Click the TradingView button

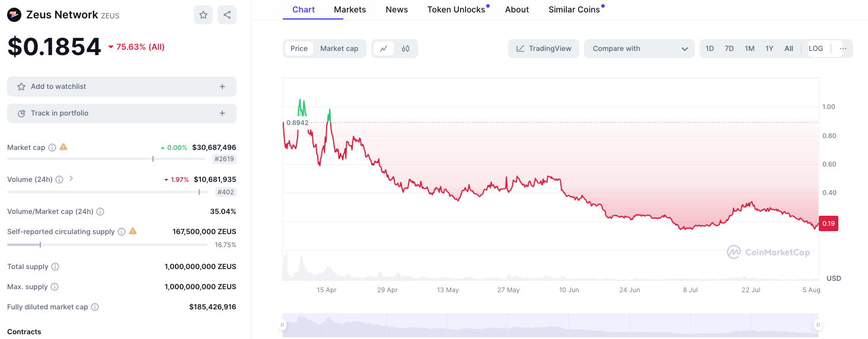[x=544, y=49]
